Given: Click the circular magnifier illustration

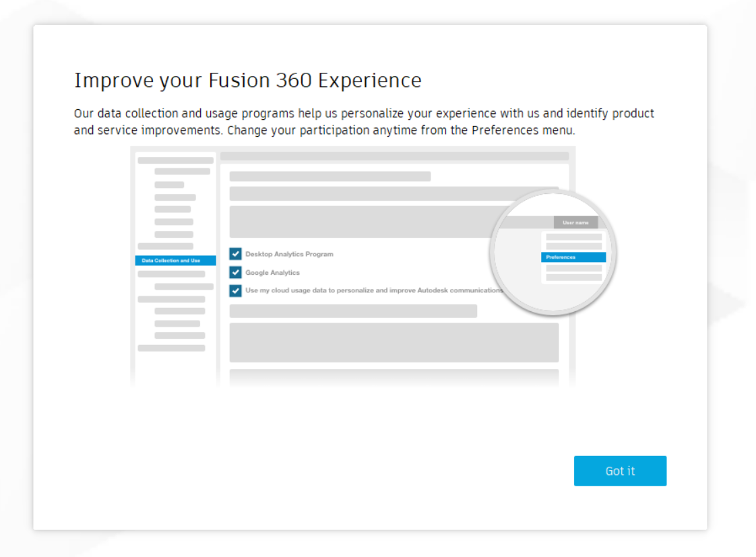Looking at the screenshot, I should pyautogui.click(x=553, y=253).
